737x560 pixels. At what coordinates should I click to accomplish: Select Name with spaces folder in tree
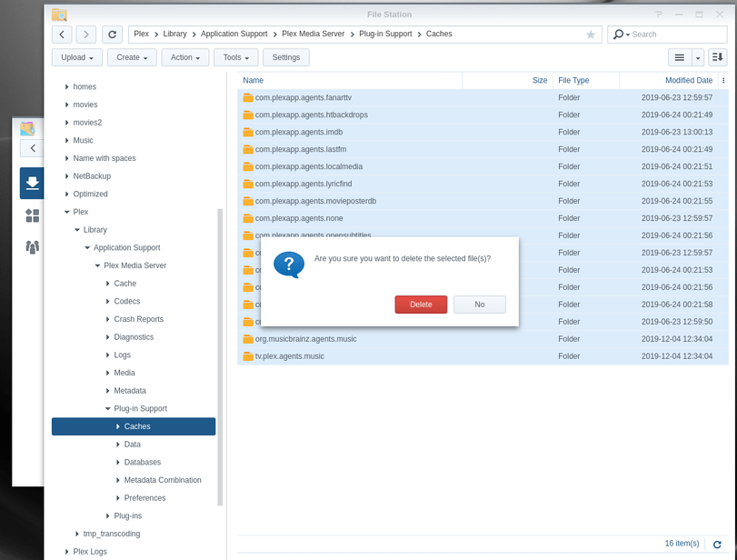tap(105, 158)
